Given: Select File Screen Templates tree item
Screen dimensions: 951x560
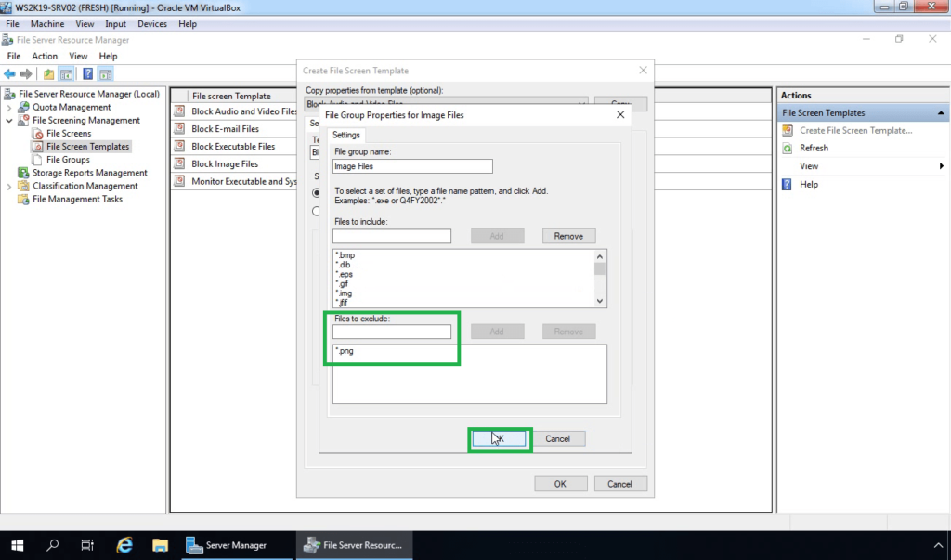Looking at the screenshot, I should [x=88, y=146].
